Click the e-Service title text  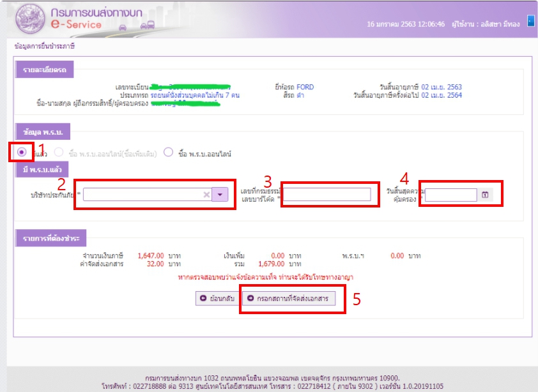point(76,25)
